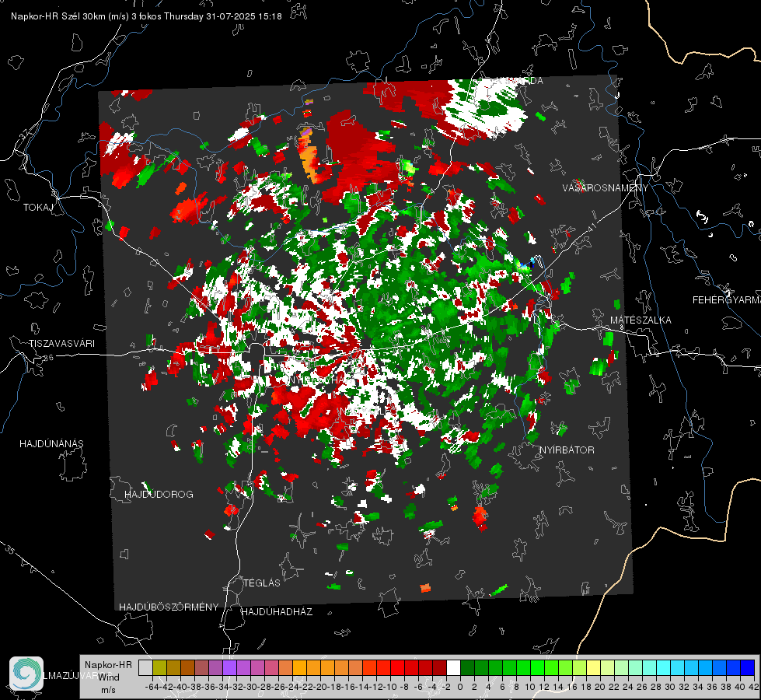Select the MÁTÉSZALKA town label

click(641, 320)
